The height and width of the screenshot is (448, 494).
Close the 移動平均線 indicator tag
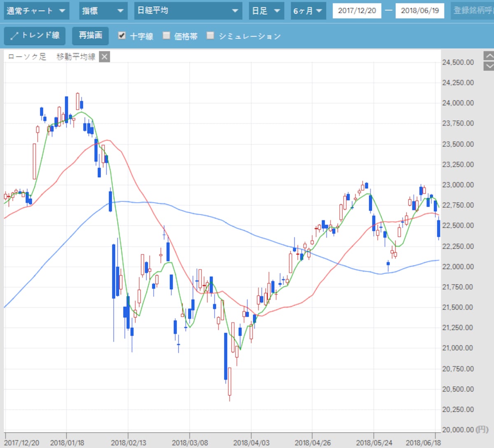click(x=105, y=57)
